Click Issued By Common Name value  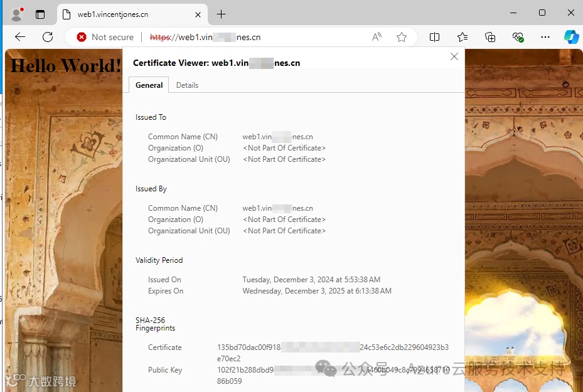point(278,208)
